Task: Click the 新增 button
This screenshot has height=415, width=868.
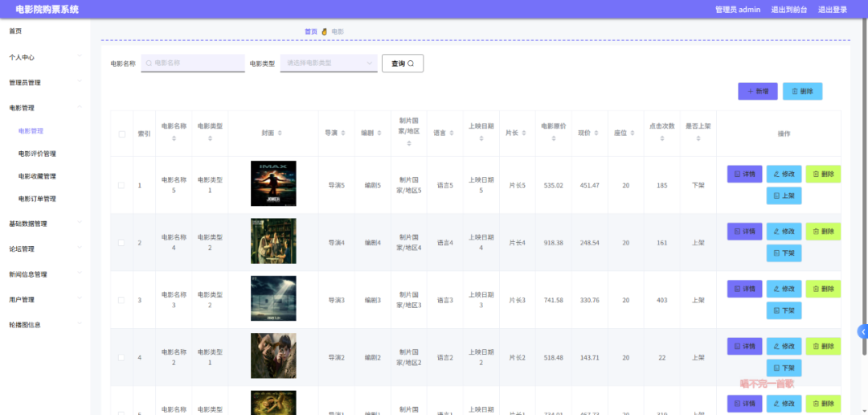Action: pyautogui.click(x=758, y=92)
